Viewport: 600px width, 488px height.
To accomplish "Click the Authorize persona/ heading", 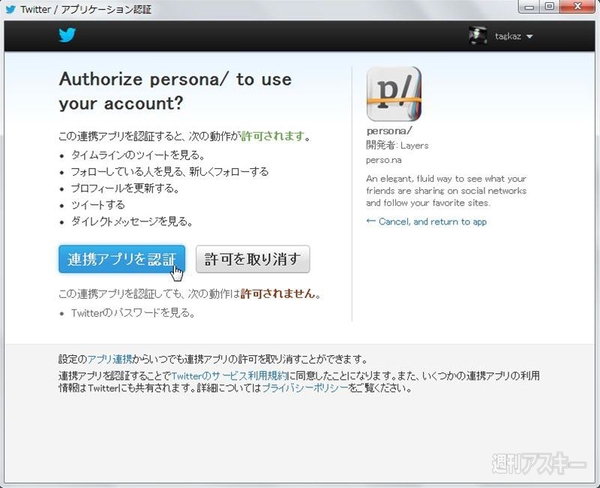I will pos(175,91).
